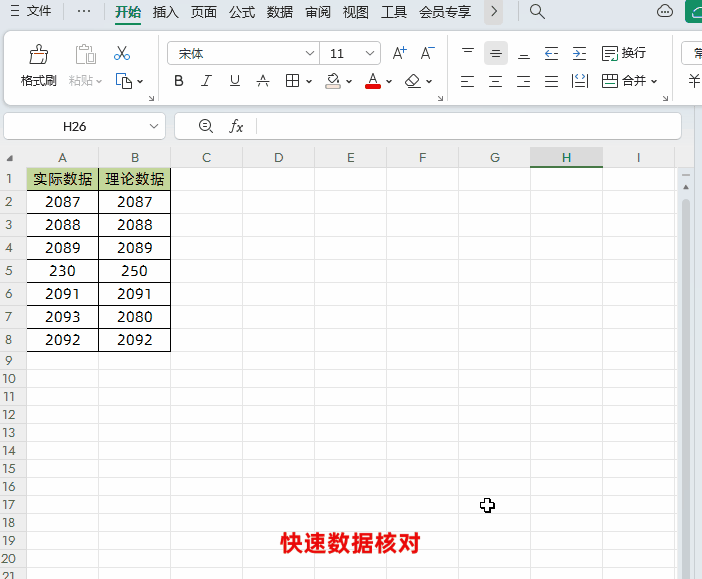Click the decrease font size icon
Screen dimensions: 702x579
(427, 53)
